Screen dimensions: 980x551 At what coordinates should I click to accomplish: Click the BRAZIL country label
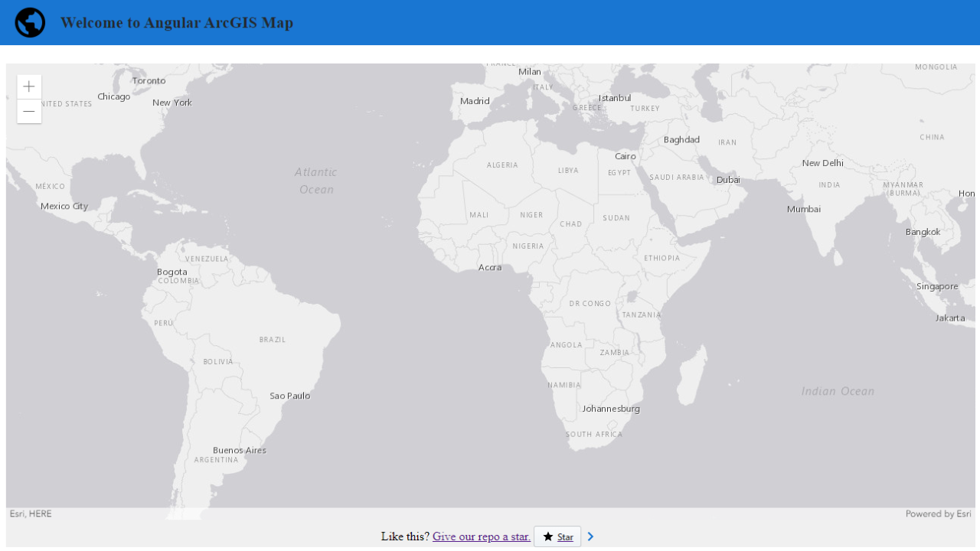click(x=273, y=340)
